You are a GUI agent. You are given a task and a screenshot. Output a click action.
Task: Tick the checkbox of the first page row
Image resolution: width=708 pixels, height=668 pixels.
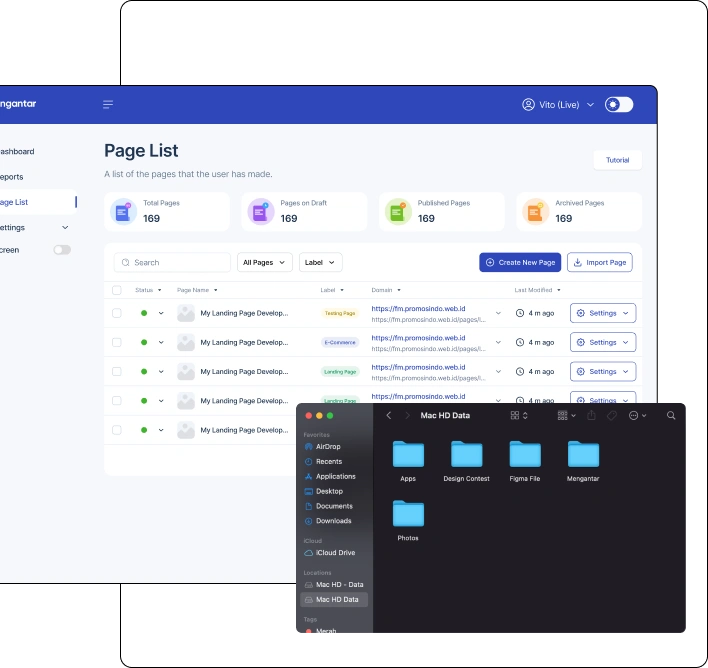tap(117, 313)
